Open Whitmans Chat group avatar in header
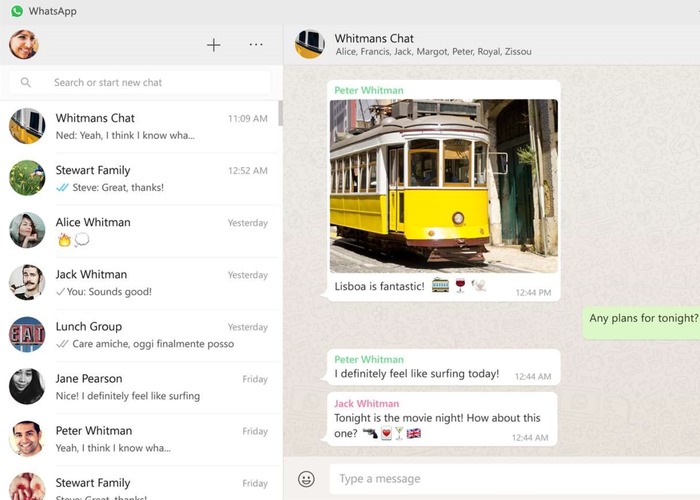 310,44
